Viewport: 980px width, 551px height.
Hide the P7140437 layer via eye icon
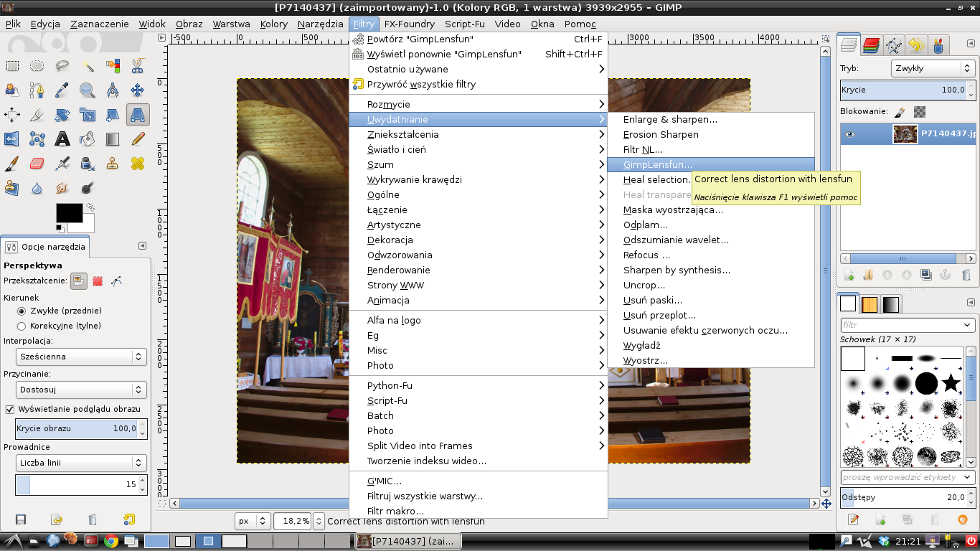click(x=850, y=133)
